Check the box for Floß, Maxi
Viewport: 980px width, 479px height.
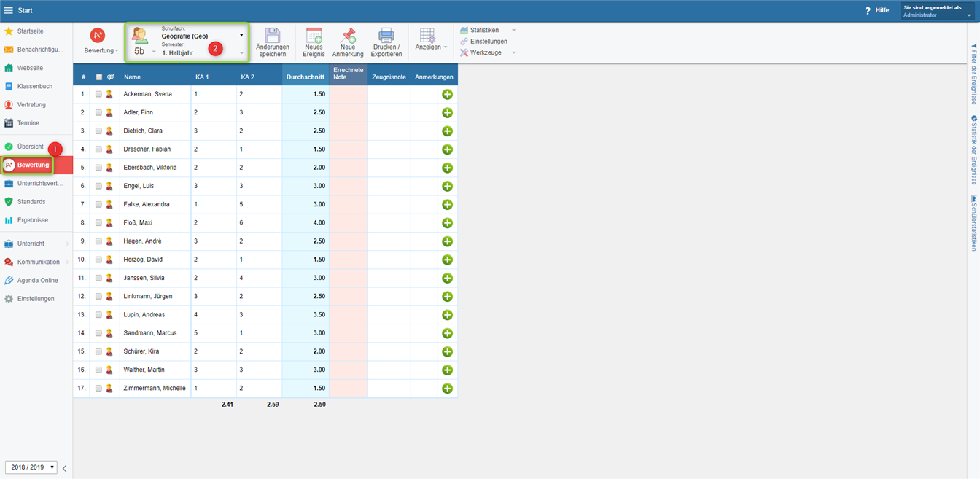99,222
